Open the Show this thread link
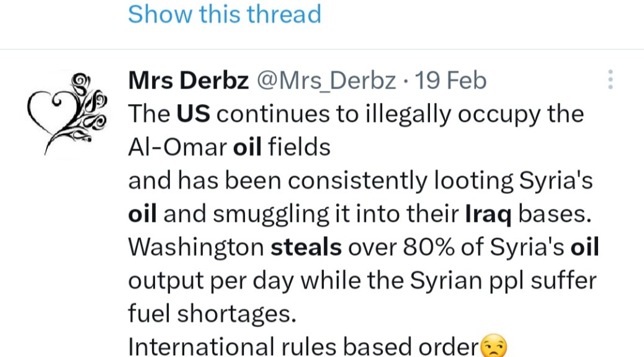Viewport: 644px width, 357px height. click(225, 14)
